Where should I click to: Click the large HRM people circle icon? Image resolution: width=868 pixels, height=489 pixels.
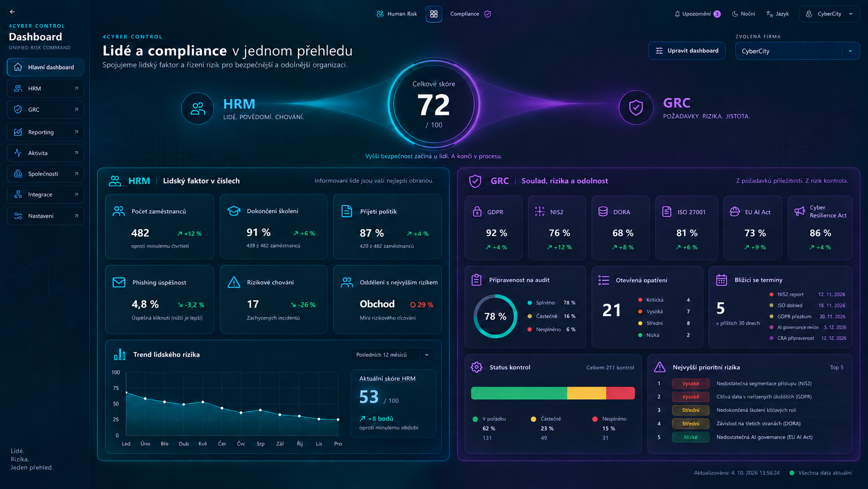[198, 109]
